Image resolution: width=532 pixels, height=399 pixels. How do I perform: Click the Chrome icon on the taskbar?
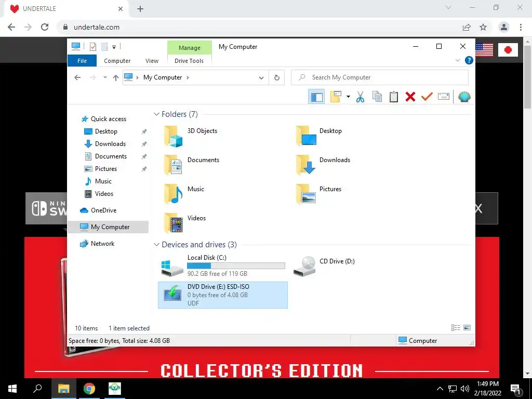tap(89, 389)
